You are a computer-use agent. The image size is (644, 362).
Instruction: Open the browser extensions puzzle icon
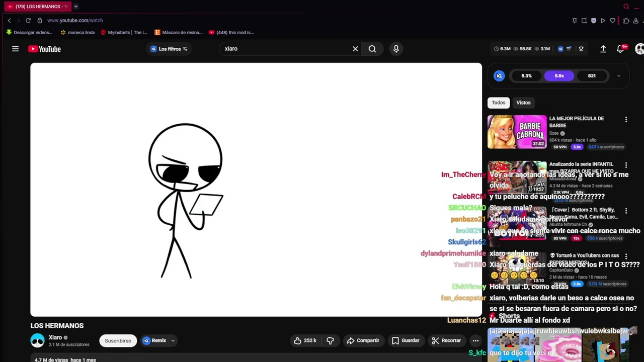tap(626, 21)
